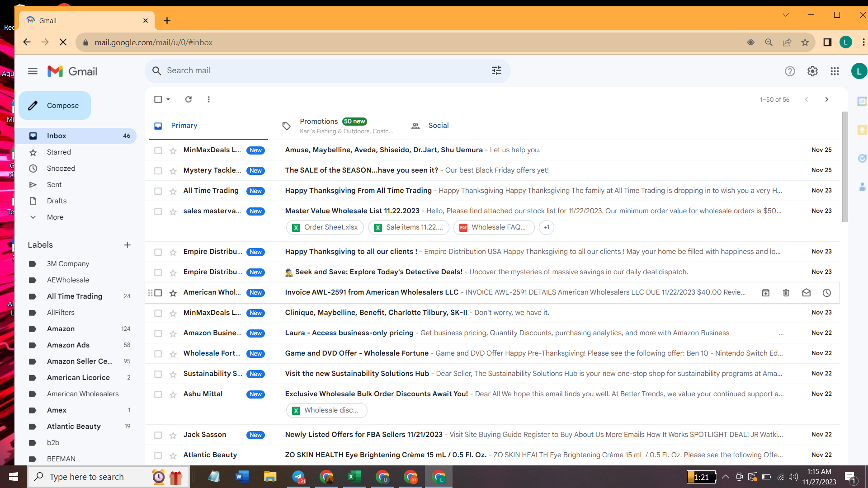The height and width of the screenshot is (488, 868).
Task: Delete the American Wholesalers invoice email
Action: 786,293
